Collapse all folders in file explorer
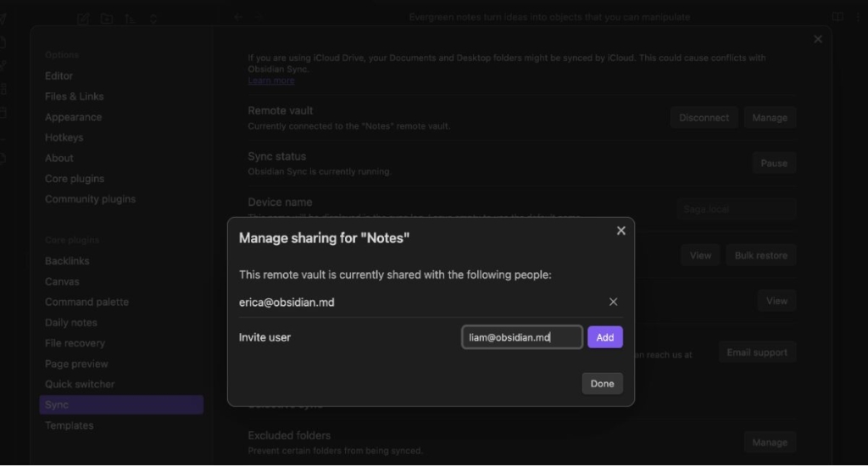Viewport: 868px width, 466px height. (153, 18)
